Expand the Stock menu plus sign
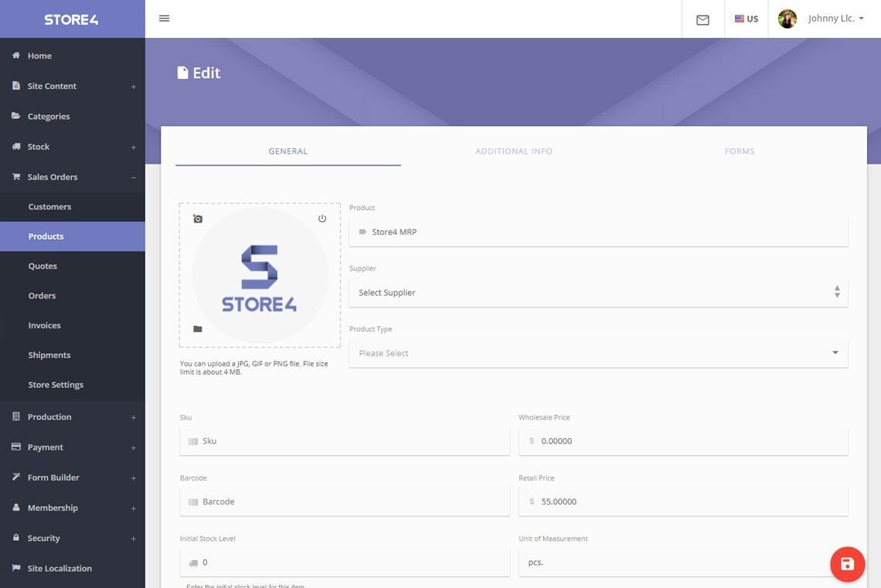 [133, 147]
